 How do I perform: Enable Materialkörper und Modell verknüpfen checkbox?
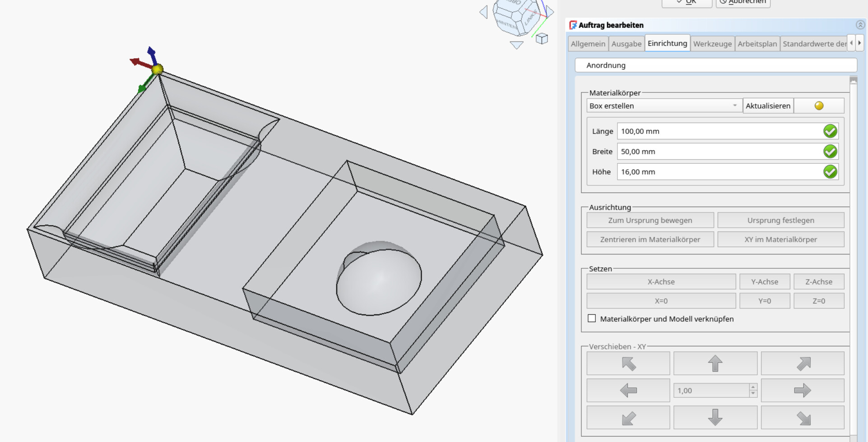tap(592, 318)
